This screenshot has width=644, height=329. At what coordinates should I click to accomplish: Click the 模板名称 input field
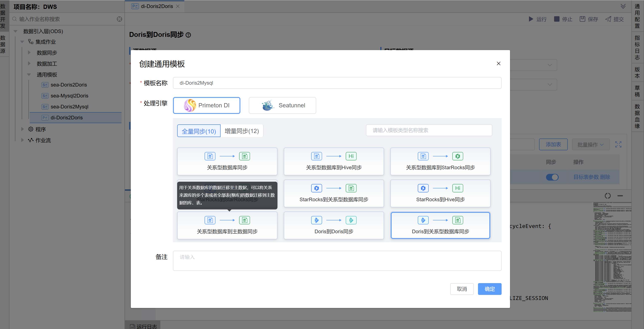(337, 83)
